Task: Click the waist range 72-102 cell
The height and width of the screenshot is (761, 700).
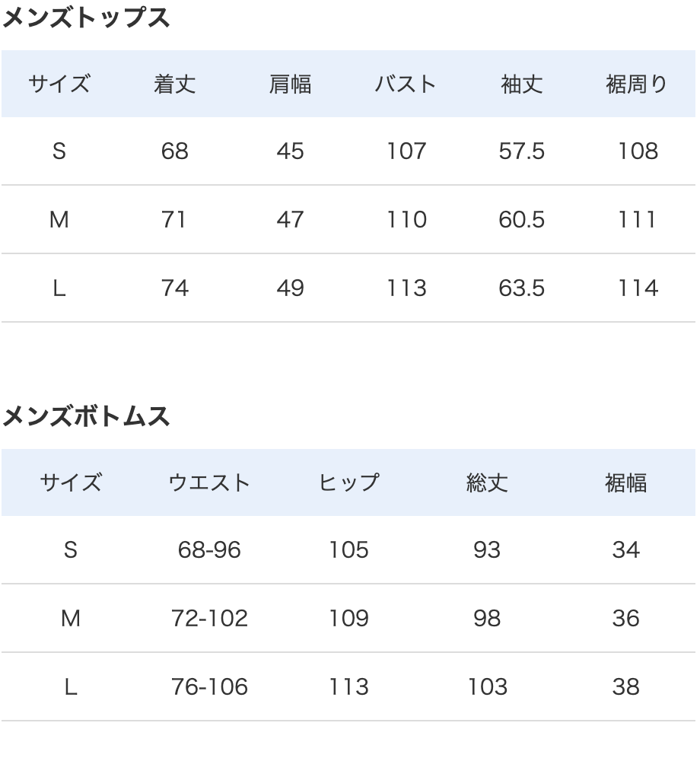Action: [x=209, y=619]
